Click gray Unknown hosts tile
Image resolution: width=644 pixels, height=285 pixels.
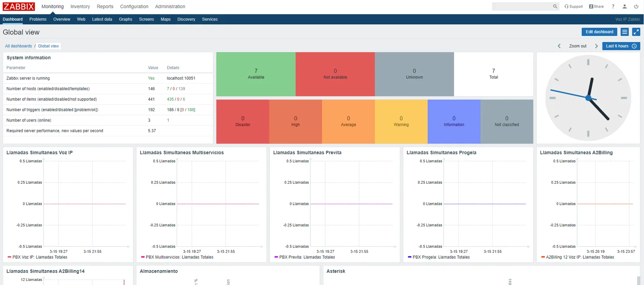pos(414,74)
